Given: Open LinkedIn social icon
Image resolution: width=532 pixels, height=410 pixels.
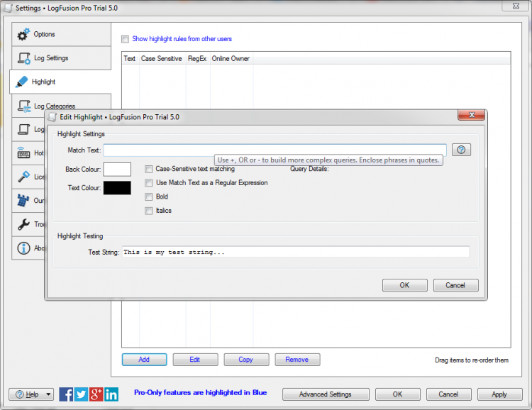Looking at the screenshot, I should coord(111,394).
